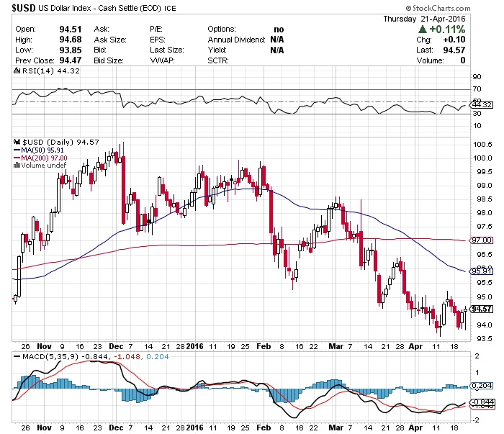Click the High value 94.68
The image size is (504, 434).
coord(71,40)
